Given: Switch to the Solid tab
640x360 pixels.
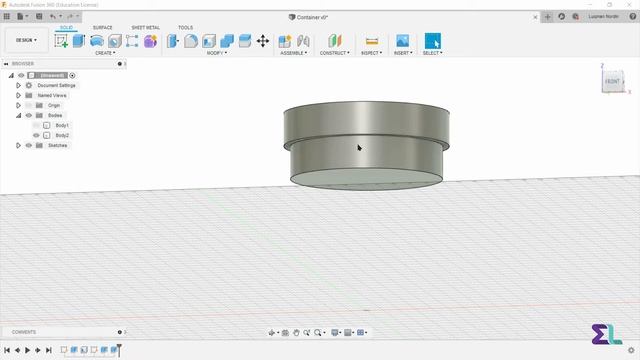Looking at the screenshot, I should [67, 27].
